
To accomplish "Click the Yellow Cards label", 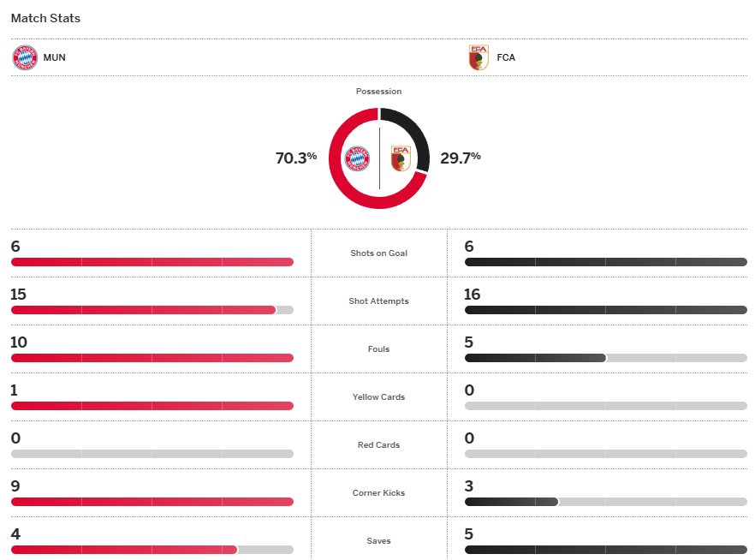I will [x=378, y=397].
